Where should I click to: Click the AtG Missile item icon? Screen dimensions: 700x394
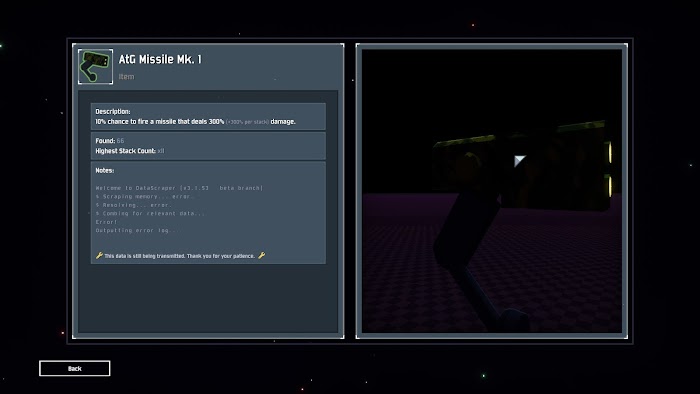click(96, 66)
